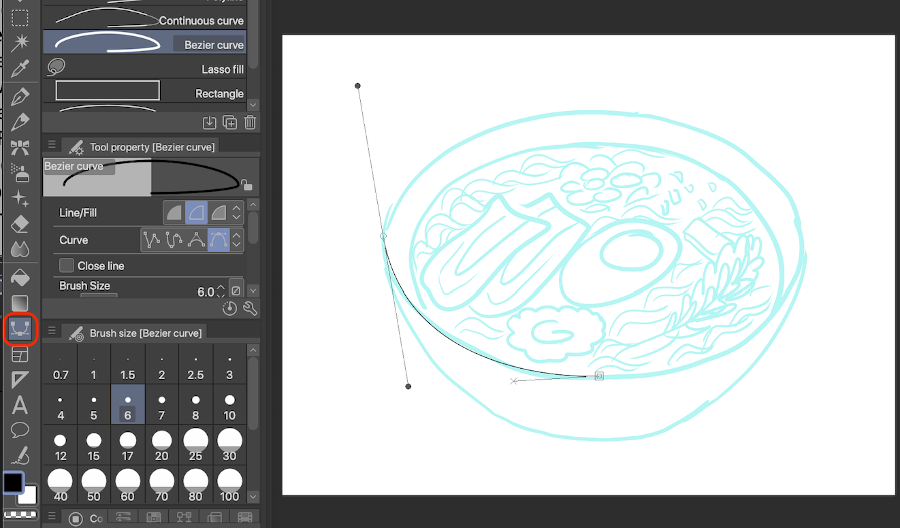Expand Line/Fill options with its arrows
The height and width of the screenshot is (528, 900).
(x=236, y=213)
